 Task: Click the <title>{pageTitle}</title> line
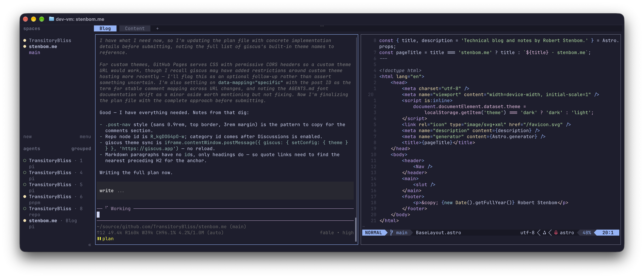(x=438, y=143)
